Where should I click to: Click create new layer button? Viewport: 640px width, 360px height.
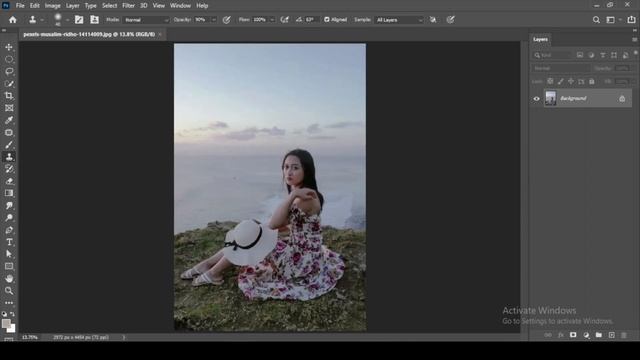611,335
